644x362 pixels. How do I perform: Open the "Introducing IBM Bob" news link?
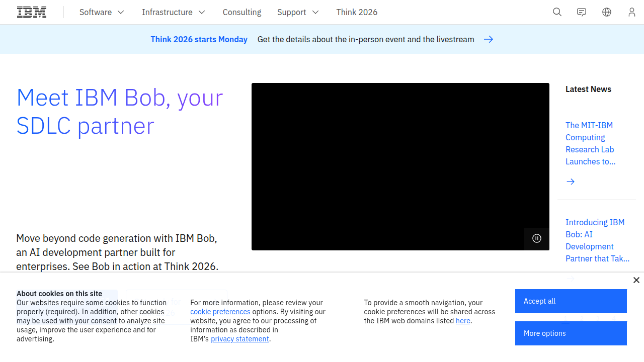click(x=597, y=240)
